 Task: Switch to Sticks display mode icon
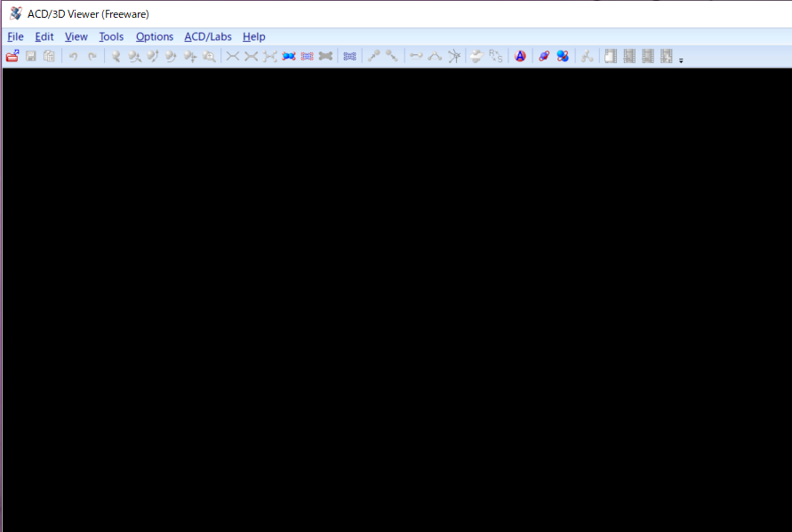coord(251,56)
